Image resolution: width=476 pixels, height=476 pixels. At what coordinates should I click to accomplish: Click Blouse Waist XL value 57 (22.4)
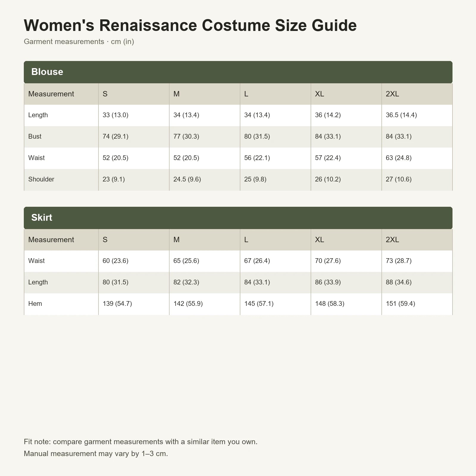pos(328,158)
